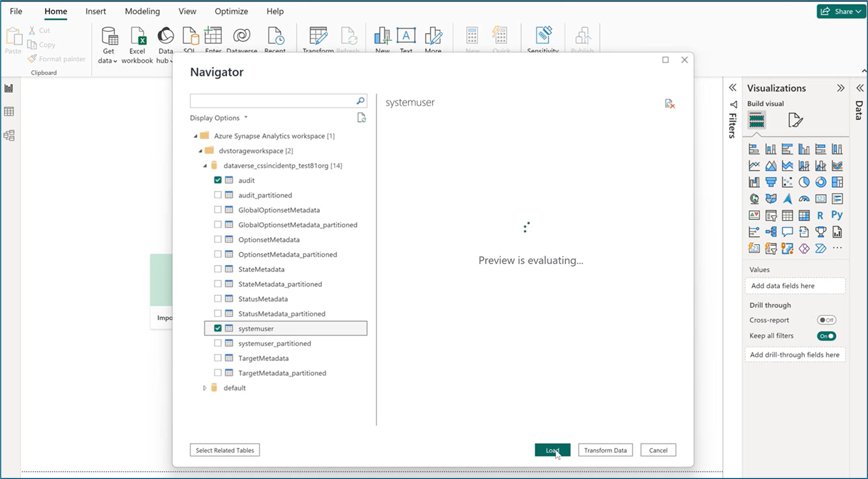Screen dimensions: 868x479
Task: Pick the Python visual
Action: [837, 215]
